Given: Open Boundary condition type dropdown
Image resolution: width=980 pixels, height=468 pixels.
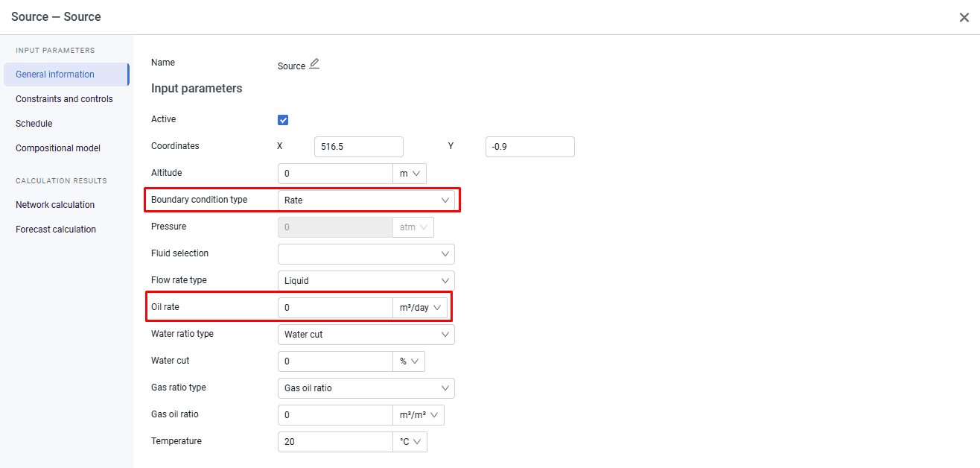Looking at the screenshot, I should 366,200.
